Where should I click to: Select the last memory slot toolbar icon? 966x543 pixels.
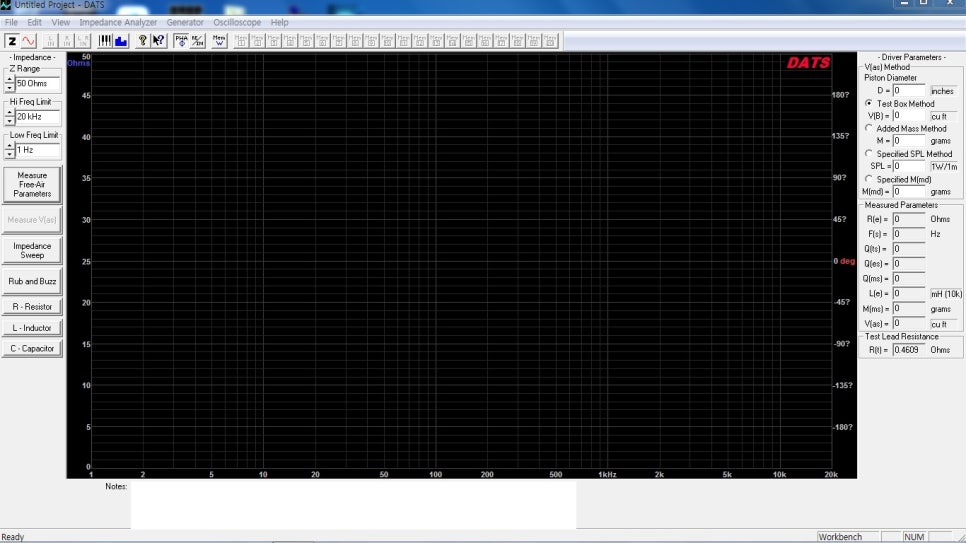pos(551,41)
